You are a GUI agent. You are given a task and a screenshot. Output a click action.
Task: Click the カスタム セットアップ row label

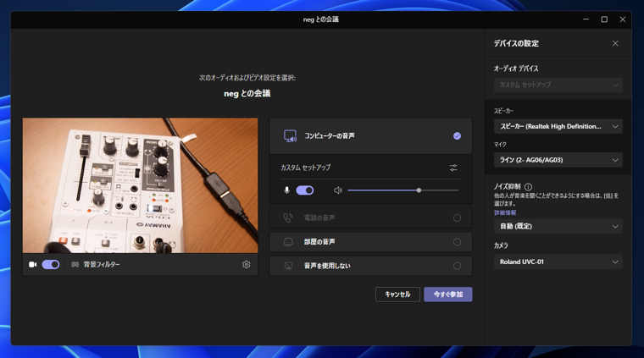point(306,168)
